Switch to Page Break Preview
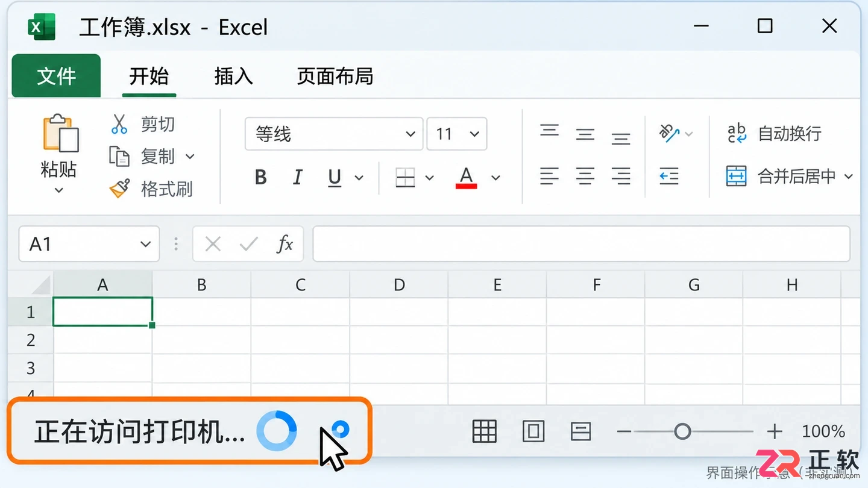868x488 pixels. point(580,431)
